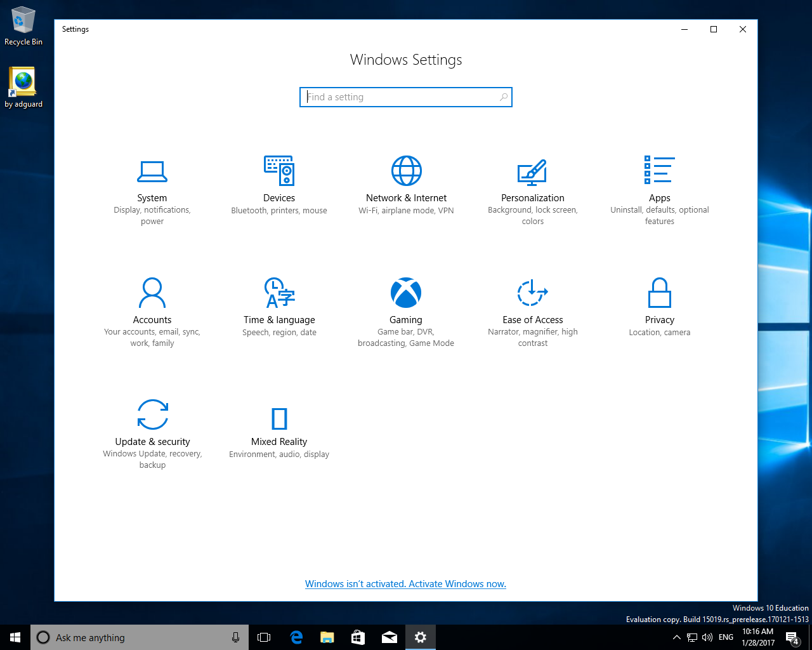
Task: Open the Accounts person icon
Action: 152,293
